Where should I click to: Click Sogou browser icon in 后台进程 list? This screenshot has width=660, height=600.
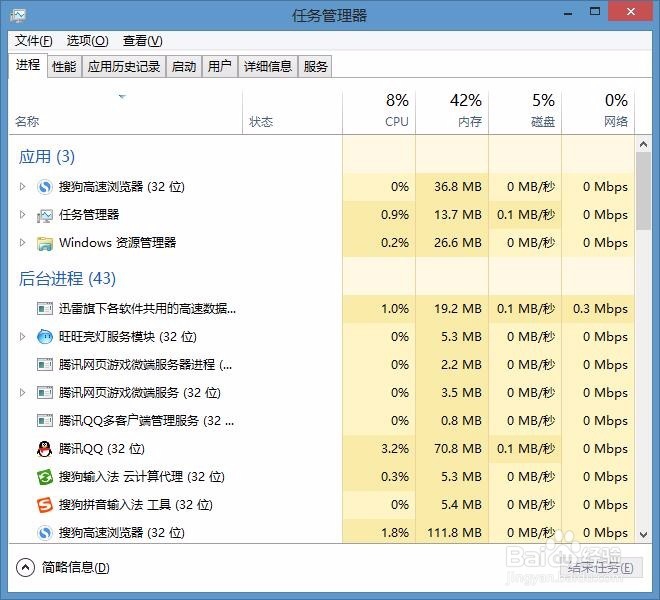tap(45, 533)
